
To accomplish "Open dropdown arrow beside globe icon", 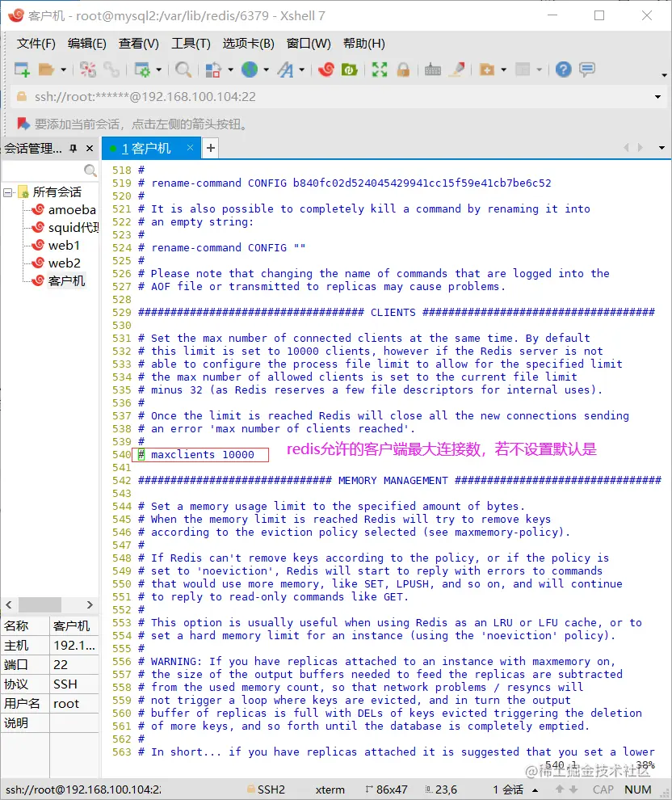I will click(267, 69).
